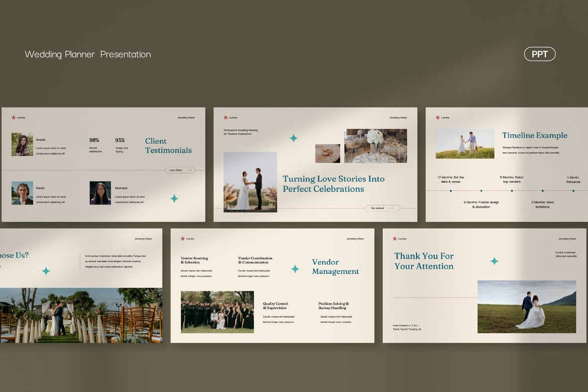This screenshot has width=588, height=392.
Task: Click the '3 Months: Send invitations' text
Action: click(542, 205)
